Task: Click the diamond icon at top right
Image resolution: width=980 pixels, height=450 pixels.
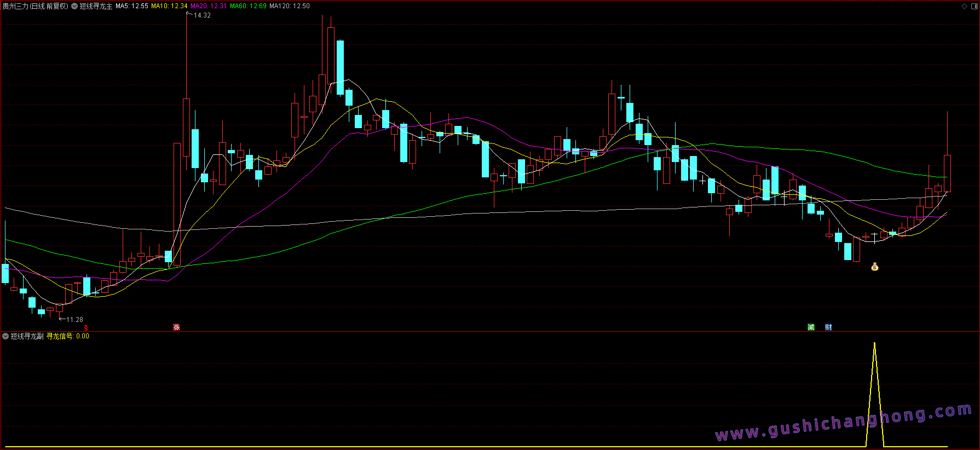Action: click(x=964, y=6)
